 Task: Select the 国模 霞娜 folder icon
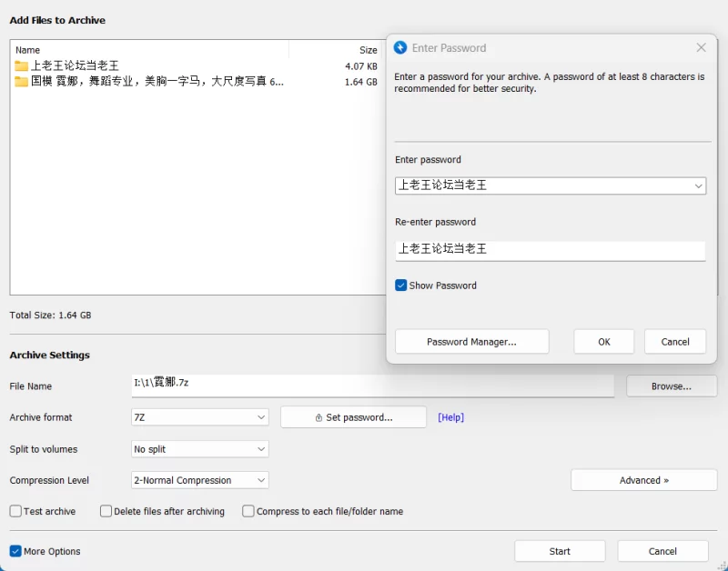[x=21, y=82]
